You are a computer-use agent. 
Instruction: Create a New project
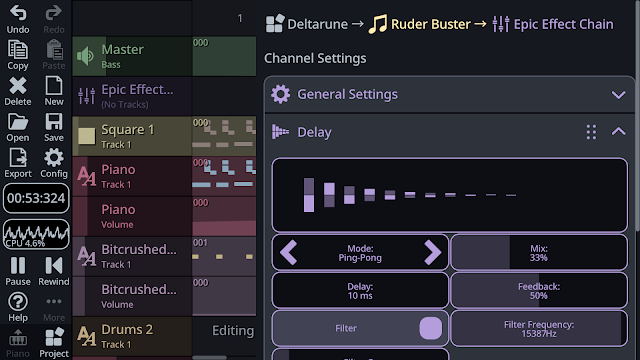coord(53,91)
